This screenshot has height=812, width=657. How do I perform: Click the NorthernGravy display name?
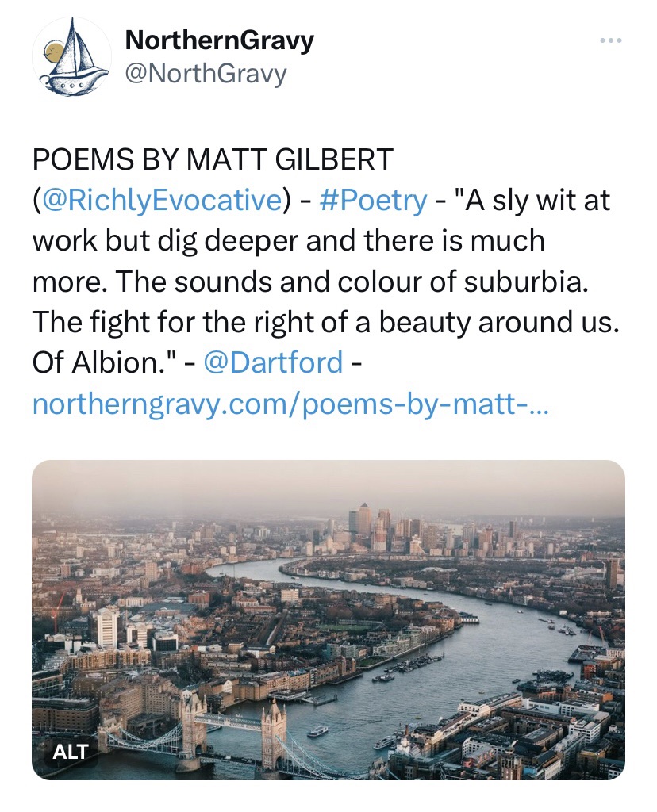(x=220, y=40)
